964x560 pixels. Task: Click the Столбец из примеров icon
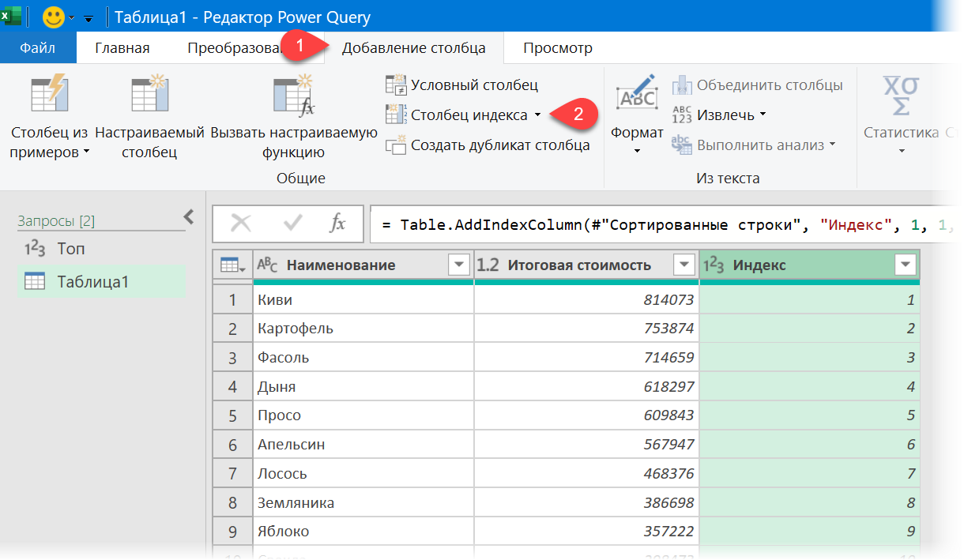click(x=49, y=95)
